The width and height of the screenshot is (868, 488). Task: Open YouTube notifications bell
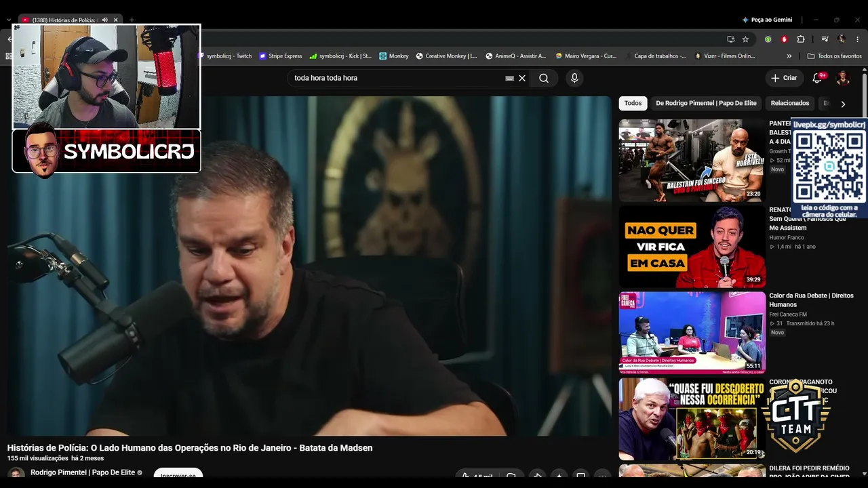(817, 78)
